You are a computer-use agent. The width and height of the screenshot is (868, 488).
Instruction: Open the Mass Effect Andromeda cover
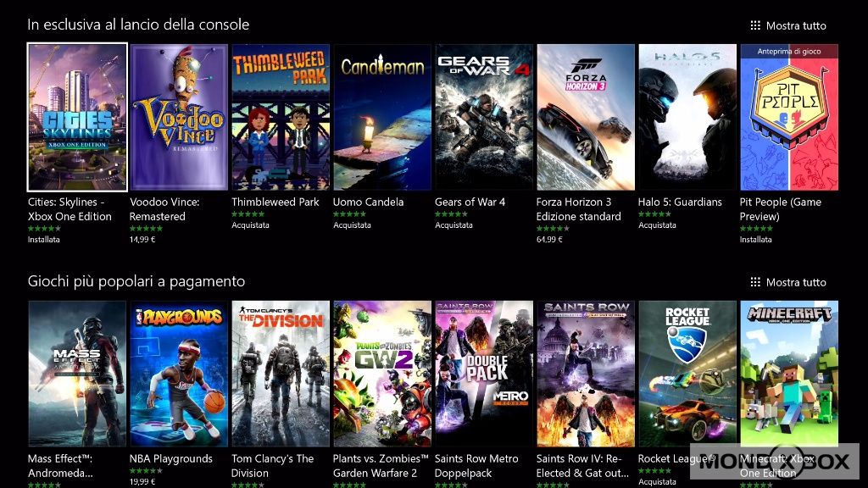pos(77,374)
